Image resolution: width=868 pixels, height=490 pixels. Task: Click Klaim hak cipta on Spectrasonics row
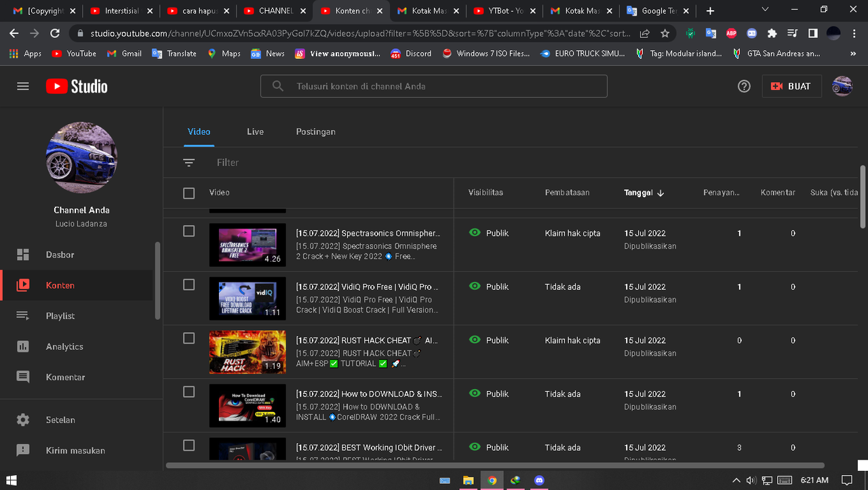tap(572, 233)
